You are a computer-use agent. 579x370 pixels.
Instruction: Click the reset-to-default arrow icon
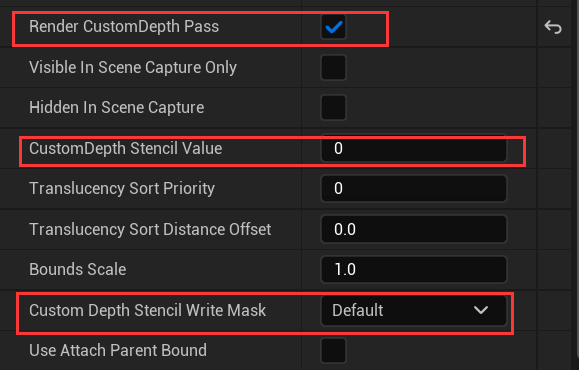(x=553, y=27)
